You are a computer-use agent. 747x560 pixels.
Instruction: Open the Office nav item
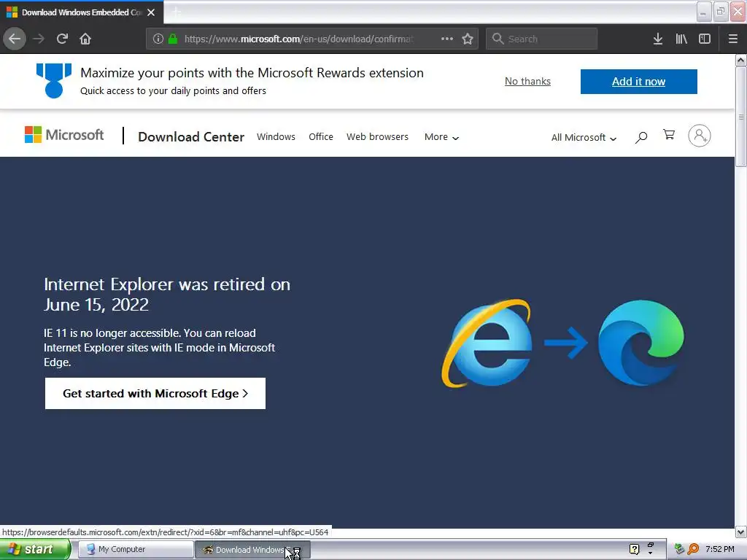tap(321, 136)
